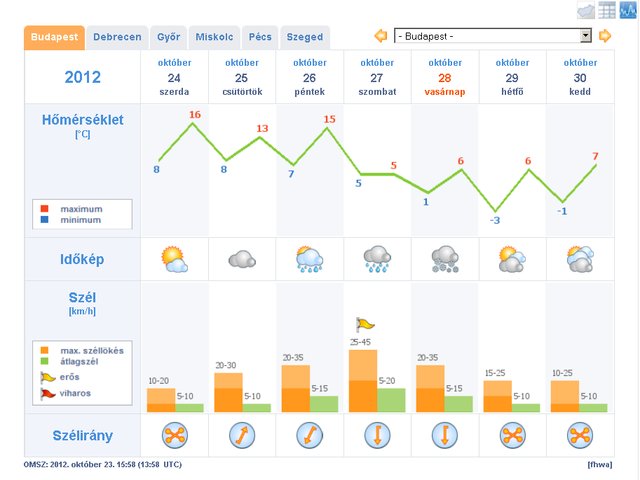Click the red maximum legend swatch
Screen dimensions: 640x480
(45, 208)
